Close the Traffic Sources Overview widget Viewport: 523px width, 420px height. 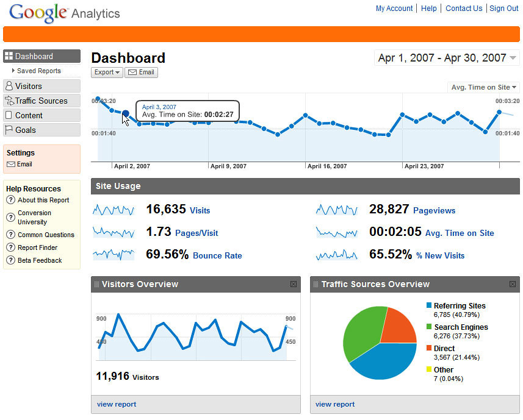tap(512, 284)
